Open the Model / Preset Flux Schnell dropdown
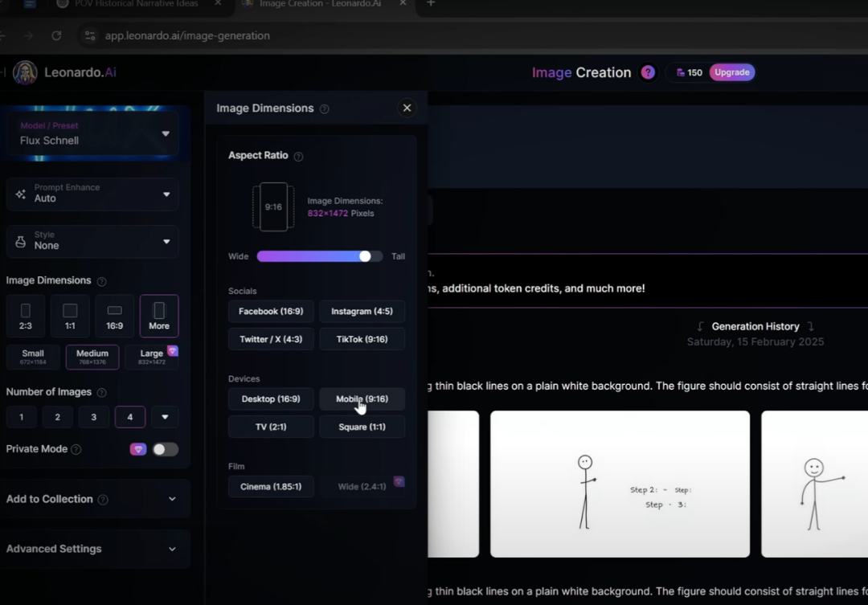The width and height of the screenshot is (868, 605). (x=92, y=134)
